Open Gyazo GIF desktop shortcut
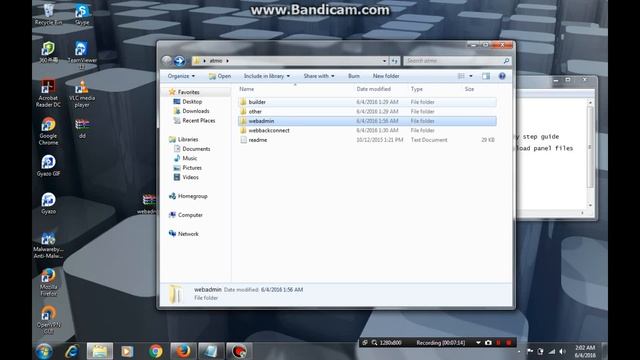The image size is (640, 360). tap(48, 166)
